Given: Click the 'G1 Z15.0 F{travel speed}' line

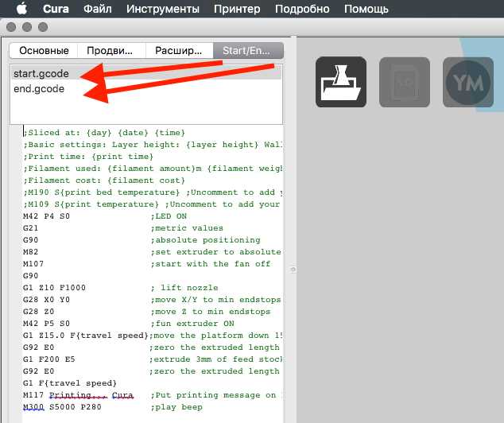Looking at the screenshot, I should (x=153, y=336).
